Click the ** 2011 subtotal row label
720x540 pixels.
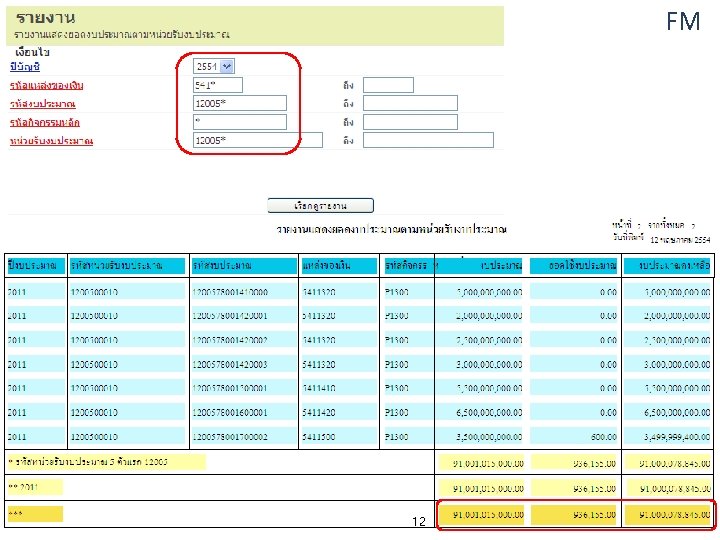pos(23,487)
